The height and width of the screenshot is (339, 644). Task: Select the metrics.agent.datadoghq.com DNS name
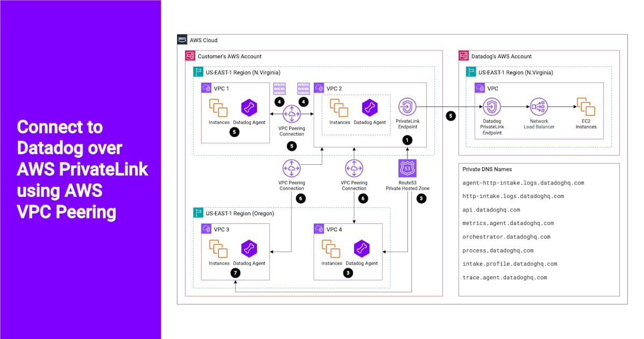pos(509,223)
